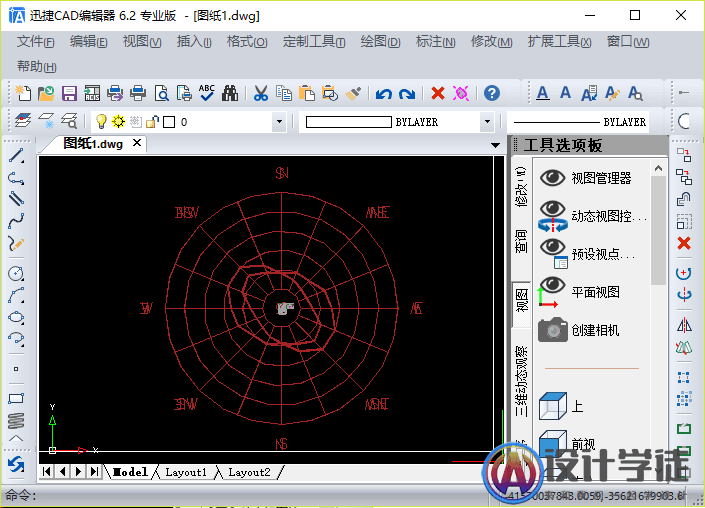Toggle layer on/off light bulb

(x=101, y=121)
